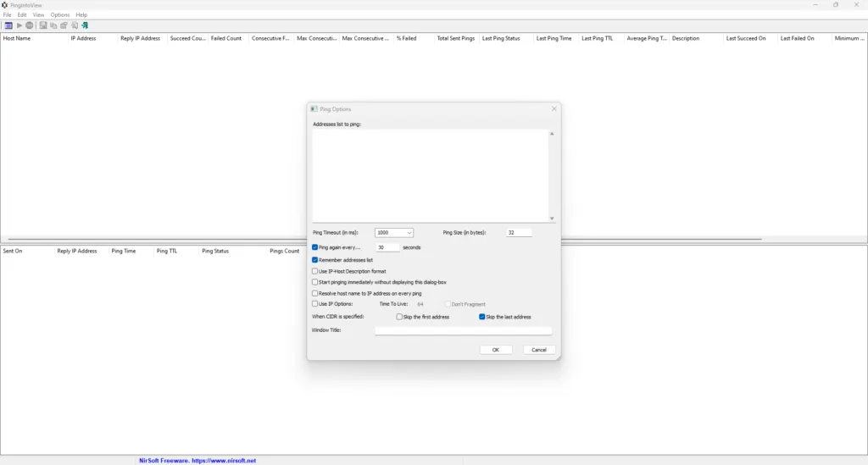This screenshot has width=868, height=465.
Task: Click the Copy selected items toolbar icon
Action: [53, 25]
